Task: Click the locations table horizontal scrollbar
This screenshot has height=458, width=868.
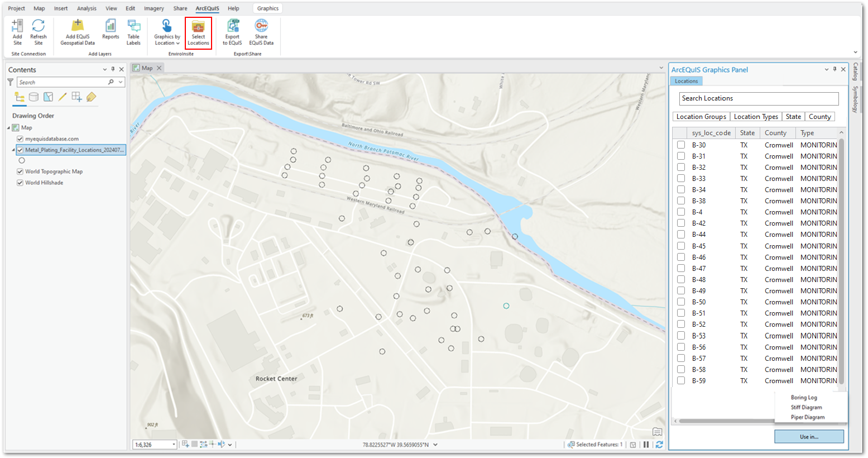Action: pos(728,421)
